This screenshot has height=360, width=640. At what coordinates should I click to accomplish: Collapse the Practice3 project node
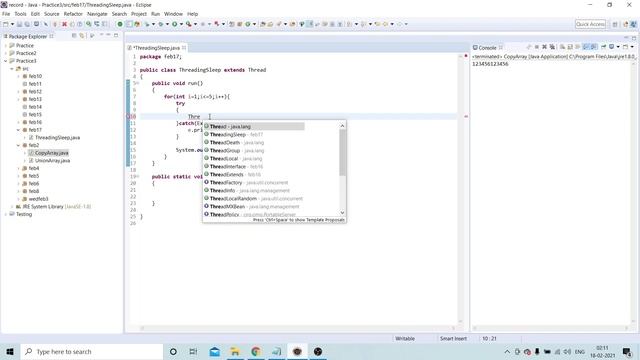[x=6, y=61]
